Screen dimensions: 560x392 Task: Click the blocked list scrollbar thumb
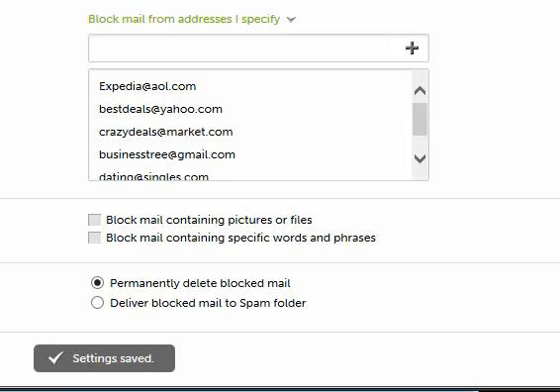[420, 120]
